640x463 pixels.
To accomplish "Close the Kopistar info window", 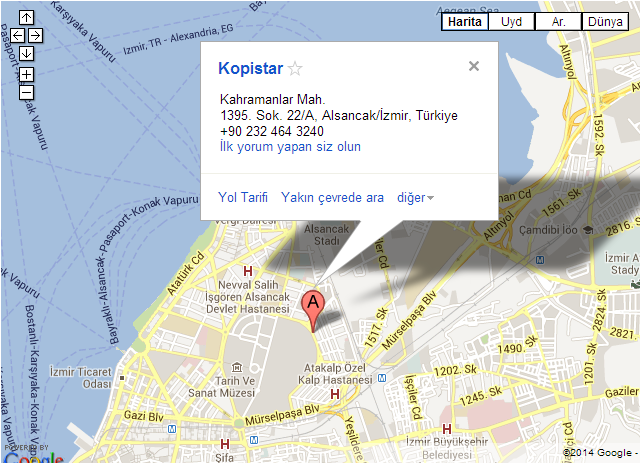I will point(474,66).
